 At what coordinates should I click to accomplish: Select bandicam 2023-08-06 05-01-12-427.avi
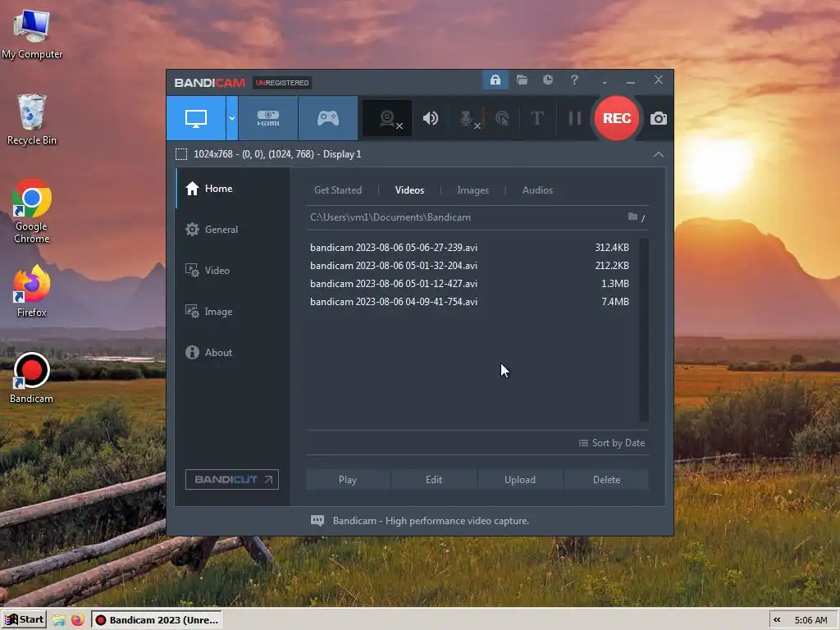coord(469,284)
